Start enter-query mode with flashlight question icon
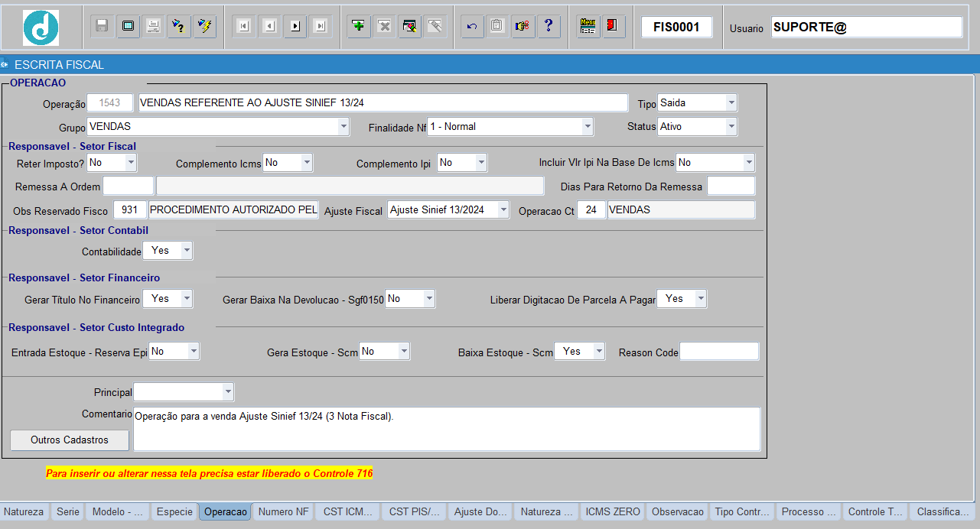 point(179,26)
